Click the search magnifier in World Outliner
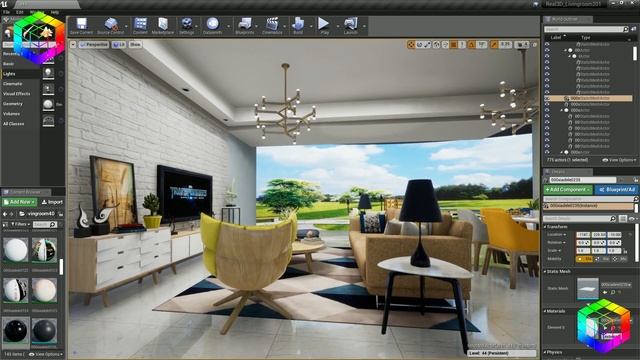Screen dimensions: 640x360 (626, 29)
